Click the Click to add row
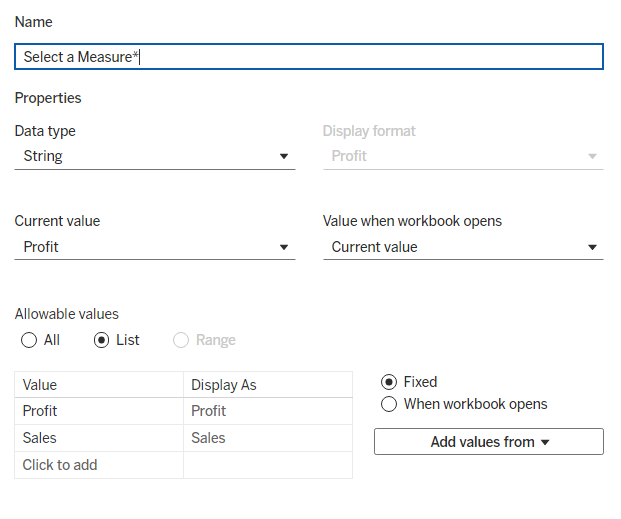The width and height of the screenshot is (621, 519). pyautogui.click(x=99, y=465)
